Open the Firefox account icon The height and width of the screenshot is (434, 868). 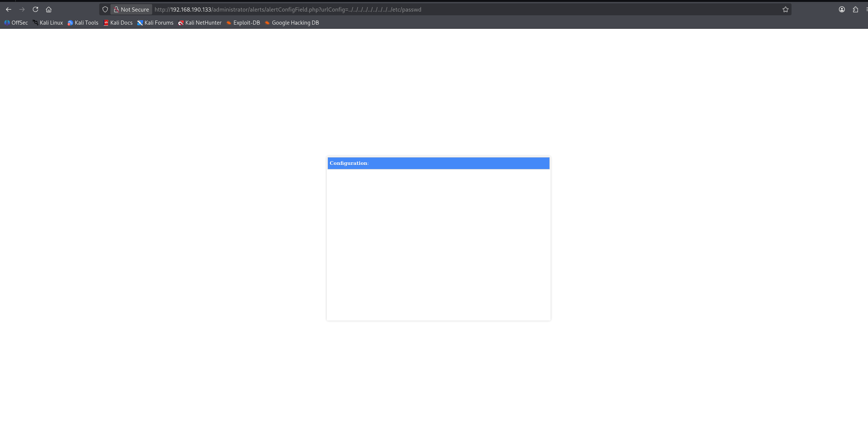pos(842,9)
